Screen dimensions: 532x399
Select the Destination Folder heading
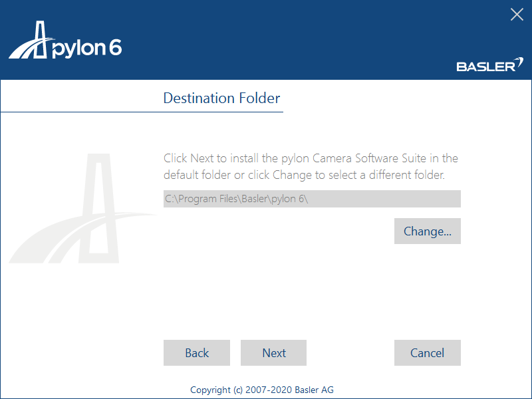tap(221, 98)
